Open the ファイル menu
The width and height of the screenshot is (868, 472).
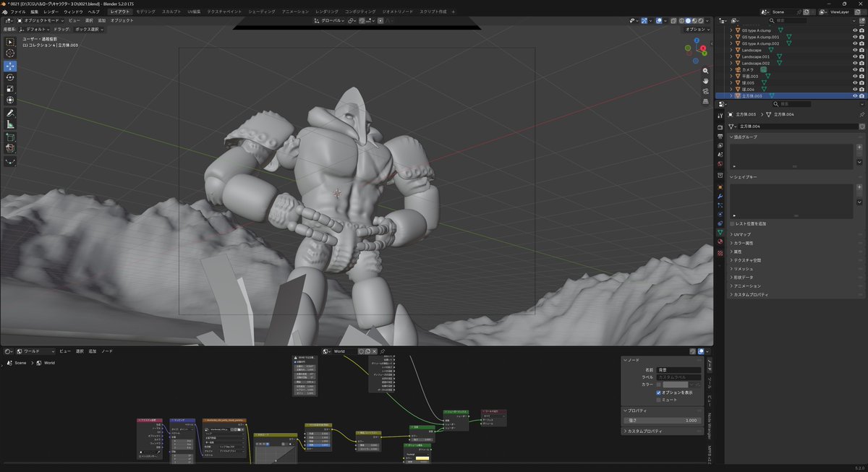[x=17, y=12]
